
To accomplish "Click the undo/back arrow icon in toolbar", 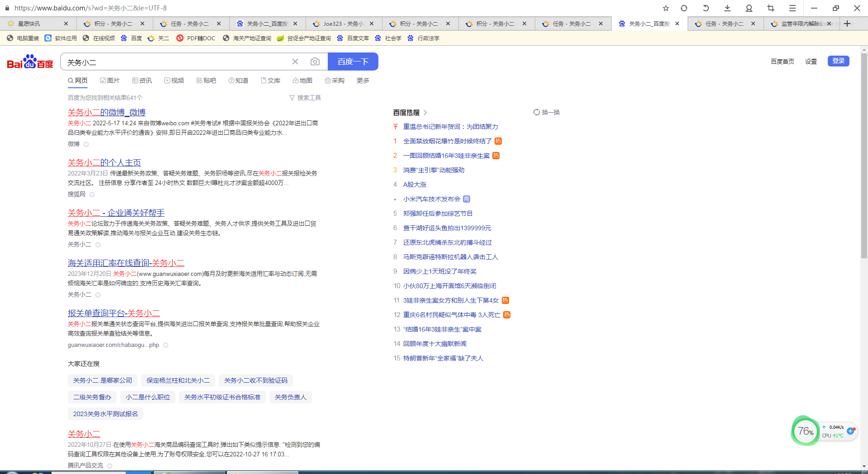I will click(x=706, y=8).
